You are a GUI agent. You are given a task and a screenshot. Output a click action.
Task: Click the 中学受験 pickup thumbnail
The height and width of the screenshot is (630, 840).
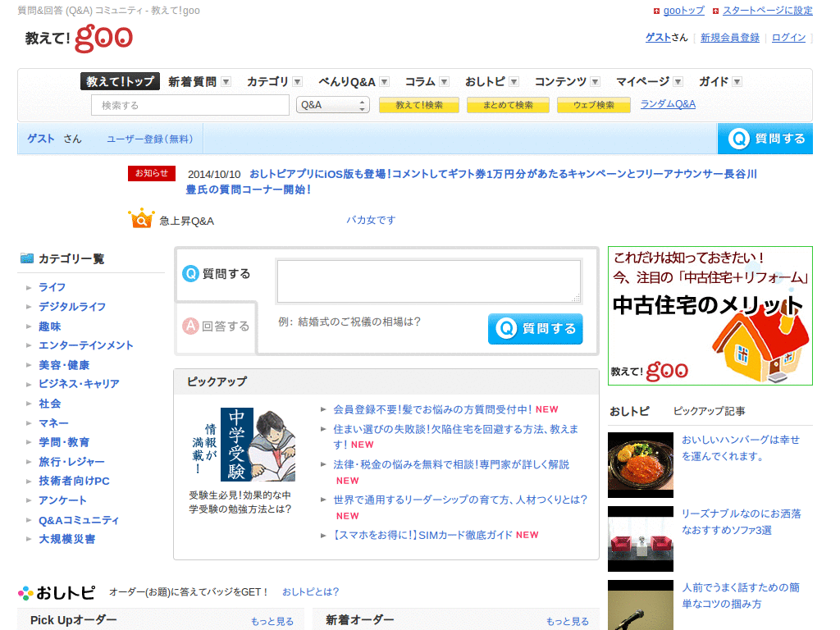tap(243, 445)
